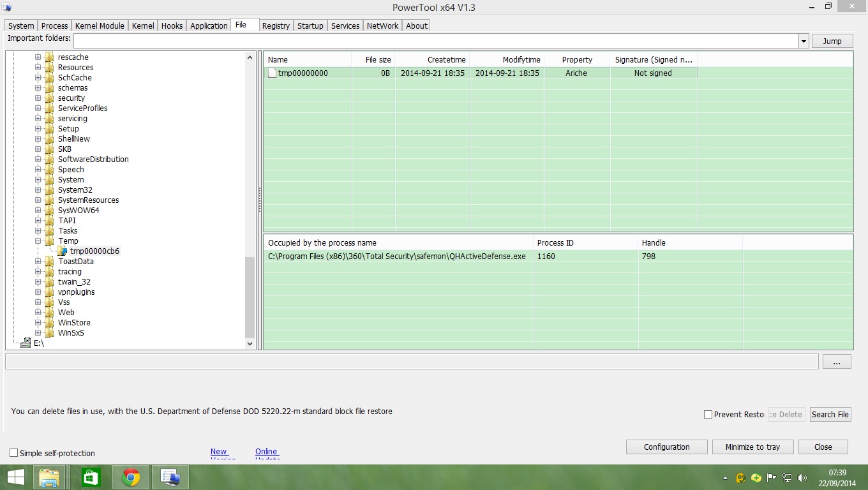Open Action Center flag icon
The image size is (868, 490).
pyautogui.click(x=772, y=478)
